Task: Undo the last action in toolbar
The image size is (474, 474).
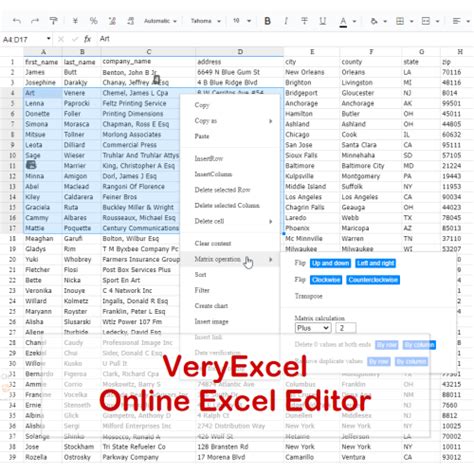Action: [17, 21]
